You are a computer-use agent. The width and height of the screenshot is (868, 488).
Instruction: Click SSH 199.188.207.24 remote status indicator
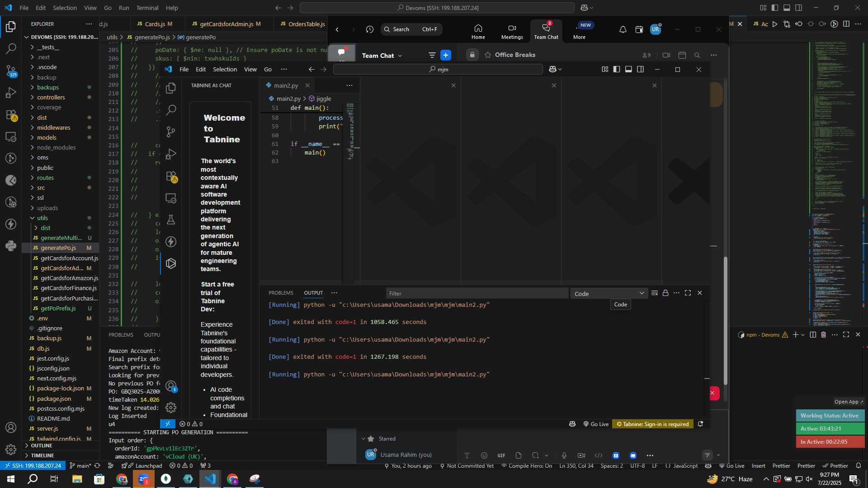click(32, 465)
